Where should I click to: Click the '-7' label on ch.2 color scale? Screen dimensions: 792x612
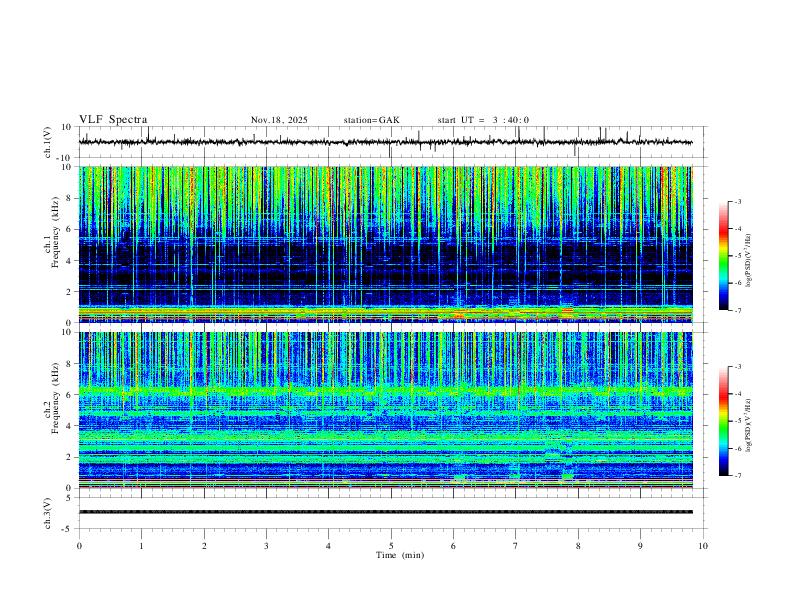click(737, 475)
